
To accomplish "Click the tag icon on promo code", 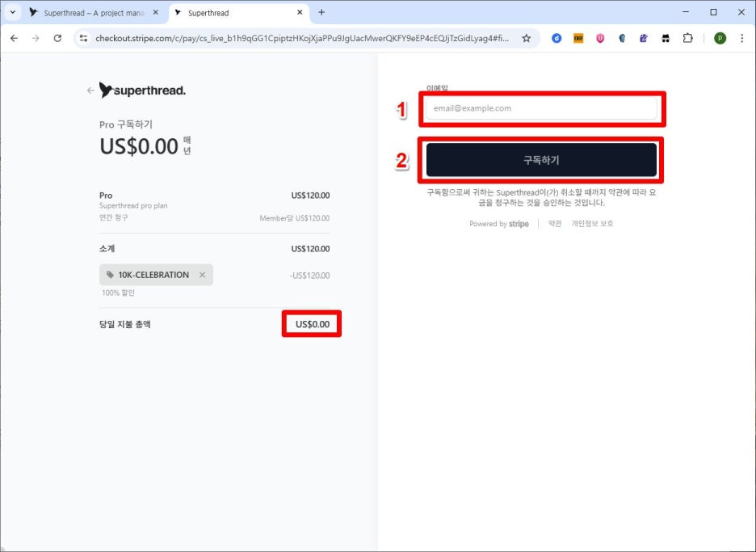I will [x=110, y=275].
